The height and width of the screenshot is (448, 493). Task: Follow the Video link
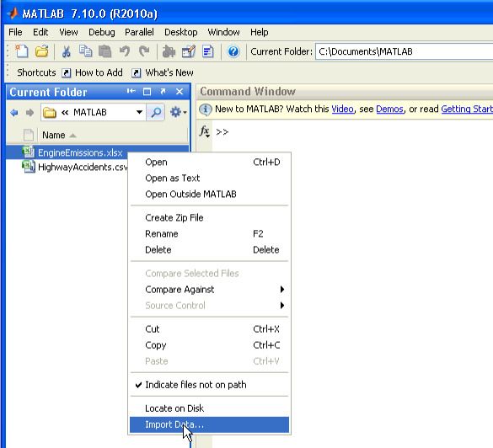click(x=342, y=109)
